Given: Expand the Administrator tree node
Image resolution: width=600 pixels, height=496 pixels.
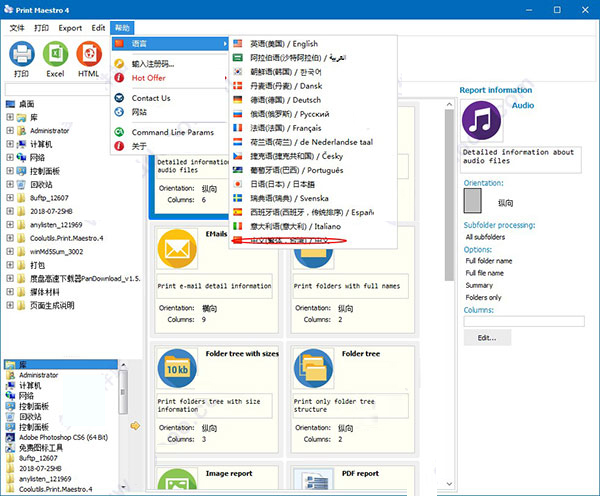Looking at the screenshot, I should pyautogui.click(x=10, y=131).
